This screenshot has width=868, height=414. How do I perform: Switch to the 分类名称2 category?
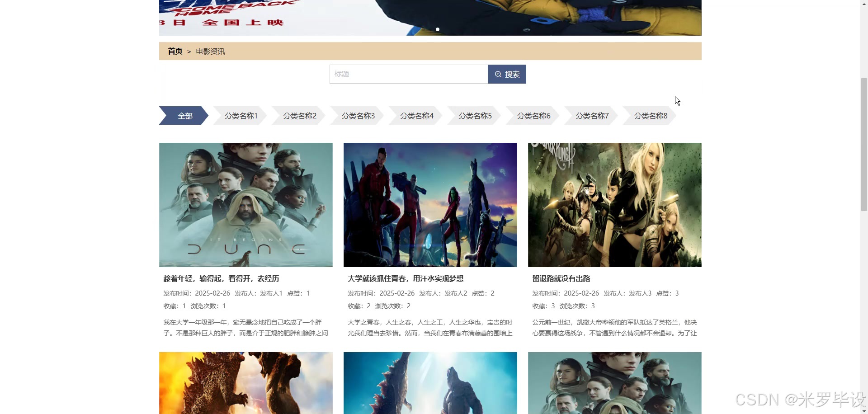point(299,116)
